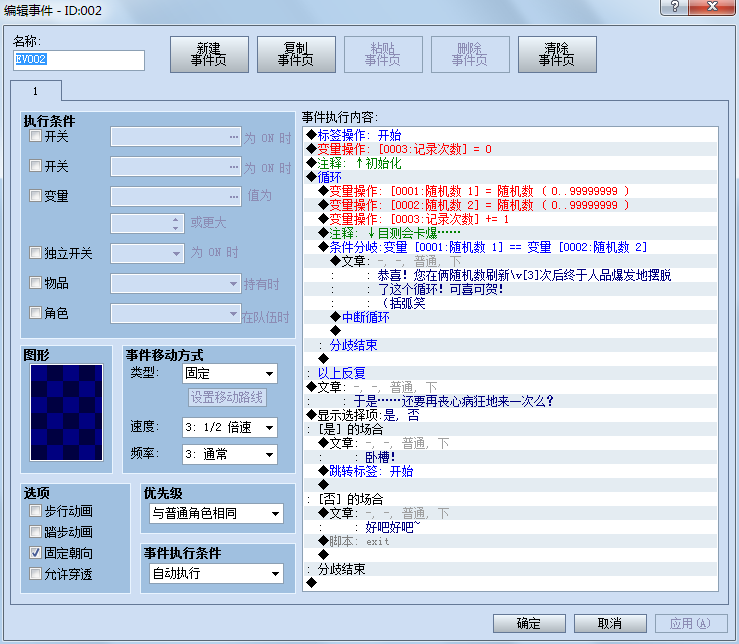Open the 类型 dropdown showing 固定

pos(230,373)
